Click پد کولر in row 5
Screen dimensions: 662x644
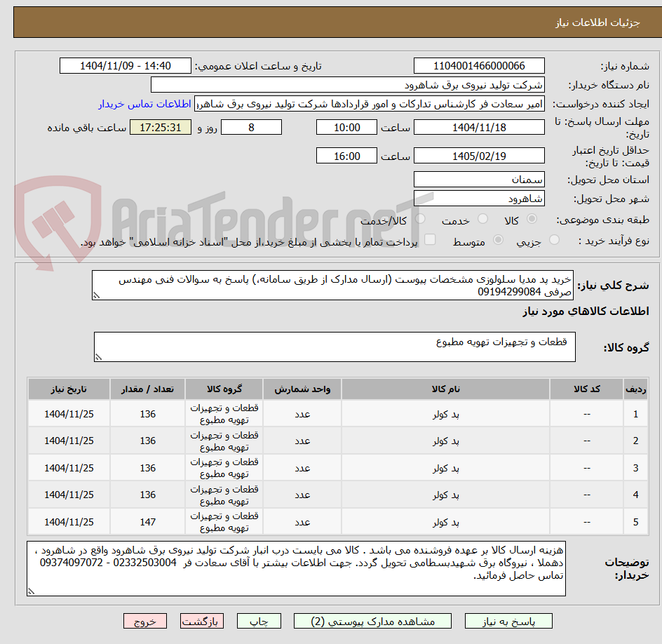(446, 522)
